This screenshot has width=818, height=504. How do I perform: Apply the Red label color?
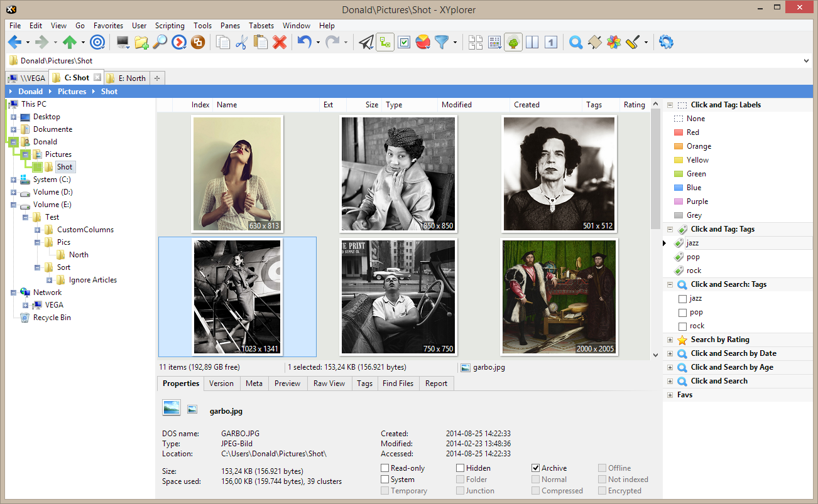click(692, 132)
